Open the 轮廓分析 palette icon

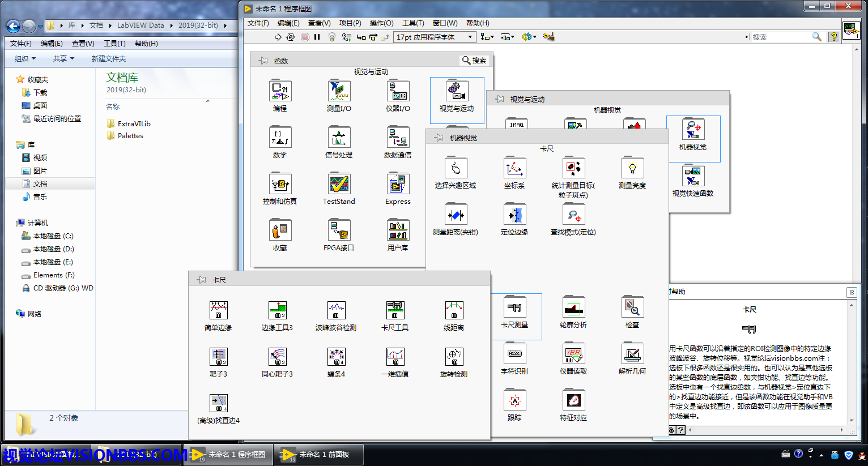click(x=573, y=308)
